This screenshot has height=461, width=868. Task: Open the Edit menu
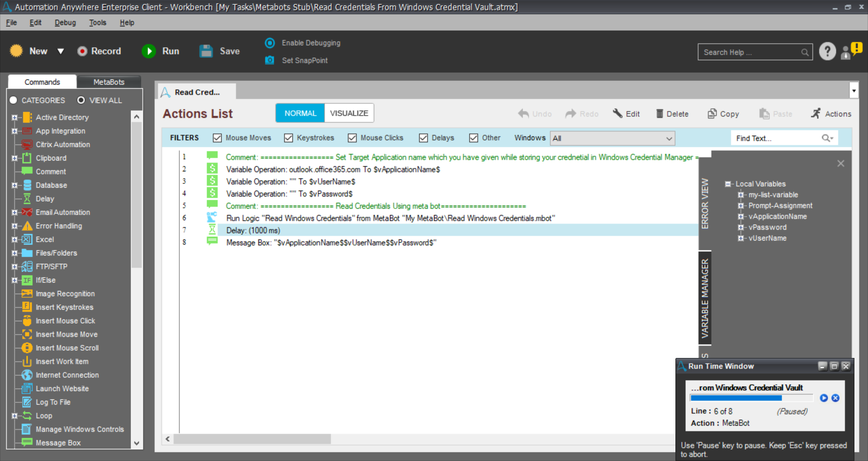click(x=35, y=23)
